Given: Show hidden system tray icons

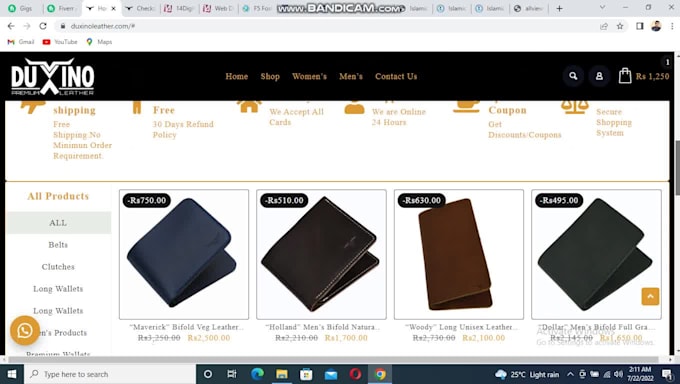Looking at the screenshot, I should 570,374.
